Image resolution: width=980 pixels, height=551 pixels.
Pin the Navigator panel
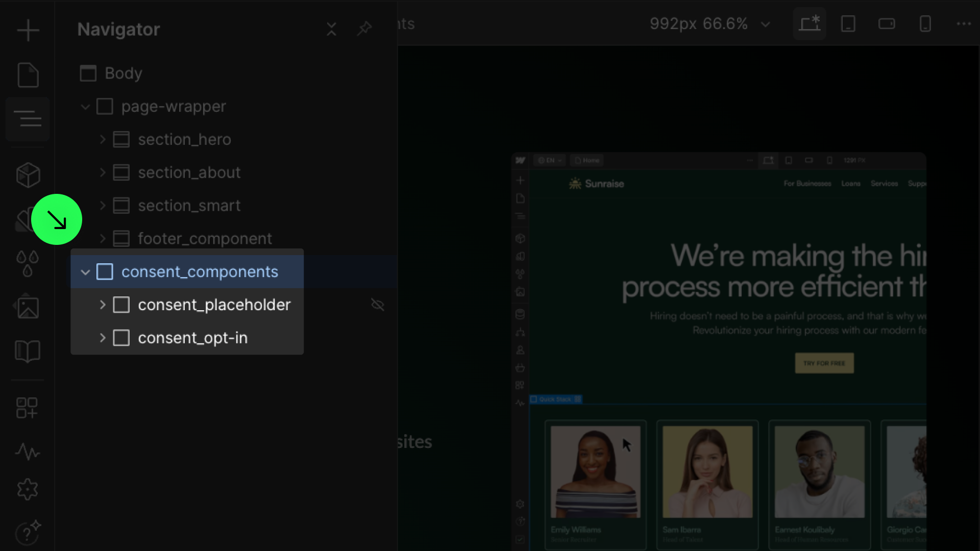pos(364,29)
